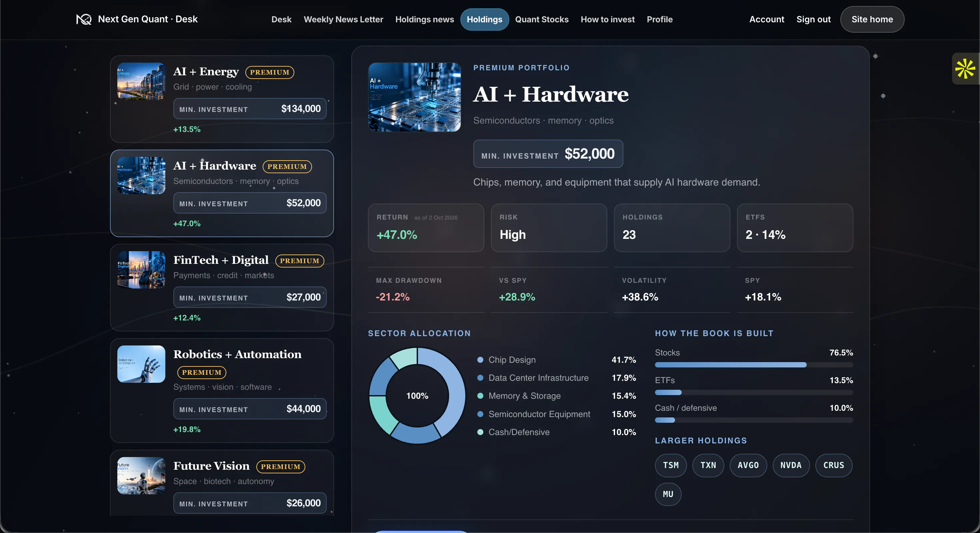Click the Site home button

click(x=872, y=19)
